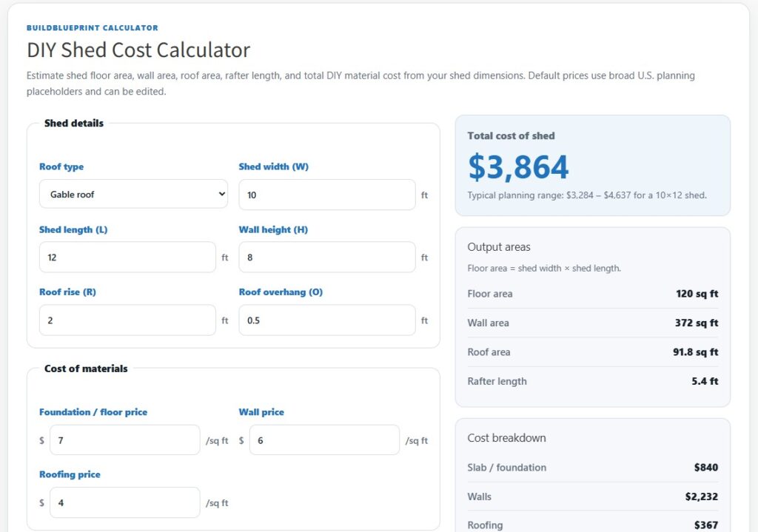Click the 'Floor area' row label

click(490, 294)
